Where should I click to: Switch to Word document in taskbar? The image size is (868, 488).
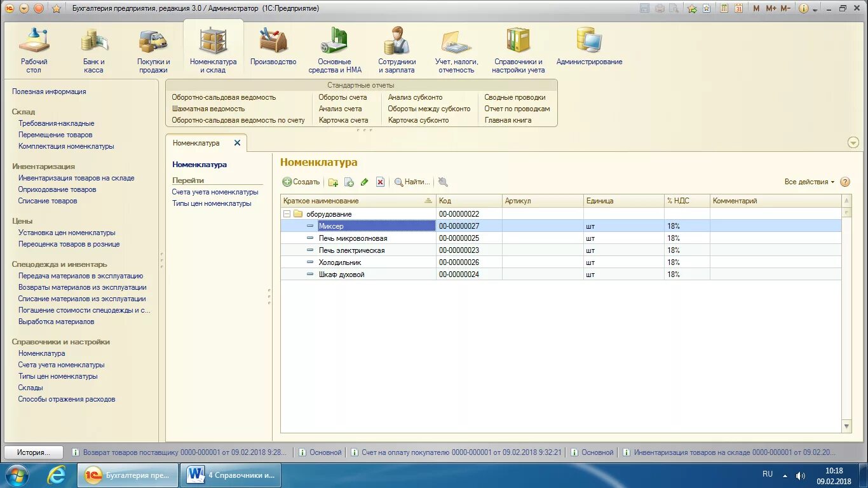231,475
